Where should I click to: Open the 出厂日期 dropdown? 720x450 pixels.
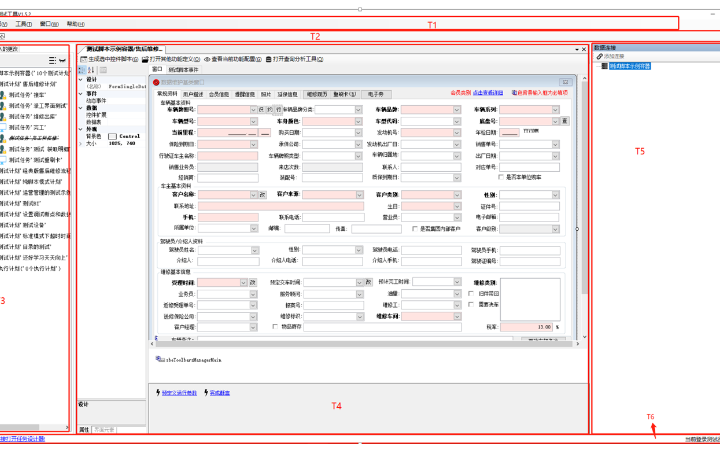pos(556,156)
